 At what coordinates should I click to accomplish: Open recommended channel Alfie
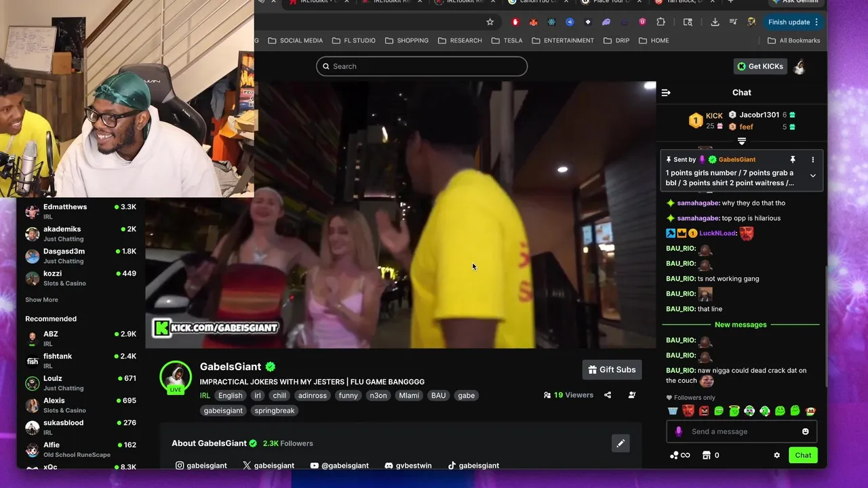point(81,449)
